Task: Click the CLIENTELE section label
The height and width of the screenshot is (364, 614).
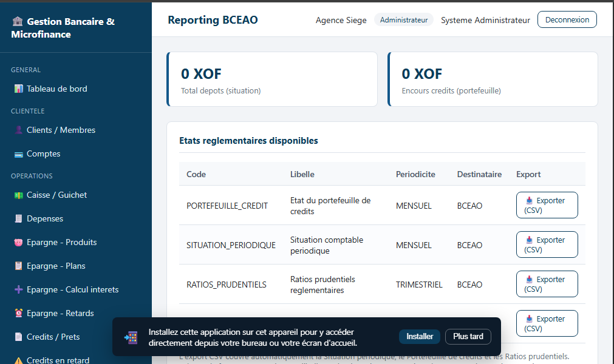Action: (28, 111)
